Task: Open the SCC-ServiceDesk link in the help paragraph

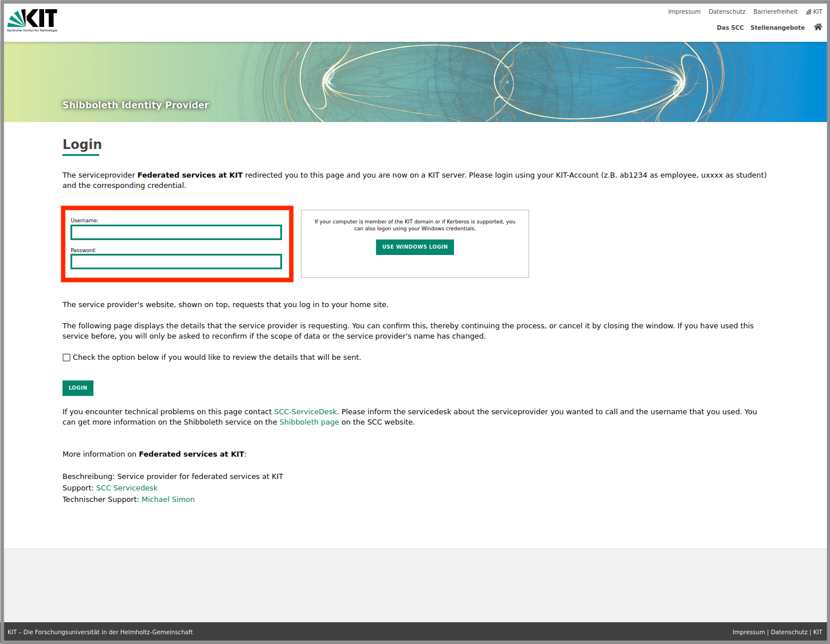Action: coord(306,412)
